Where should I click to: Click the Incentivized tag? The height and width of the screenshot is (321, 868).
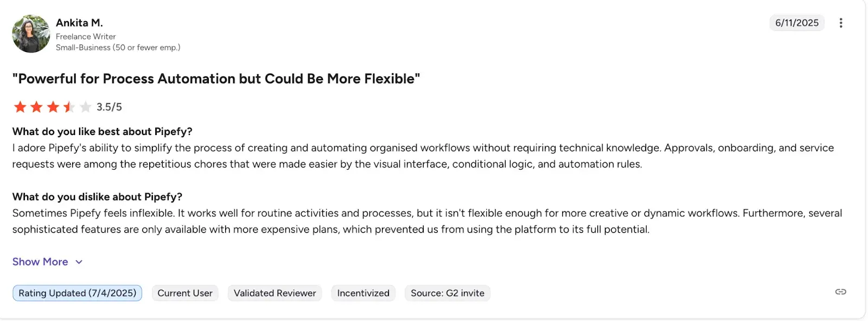(x=363, y=293)
